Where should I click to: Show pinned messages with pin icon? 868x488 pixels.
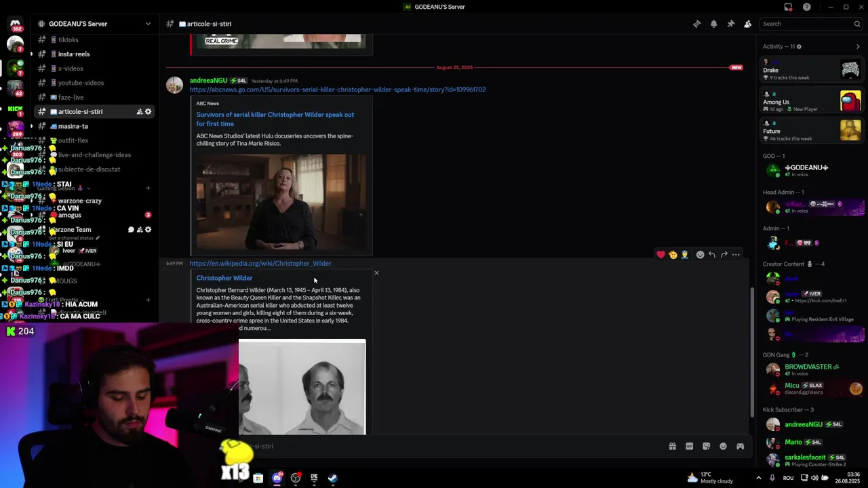point(730,24)
